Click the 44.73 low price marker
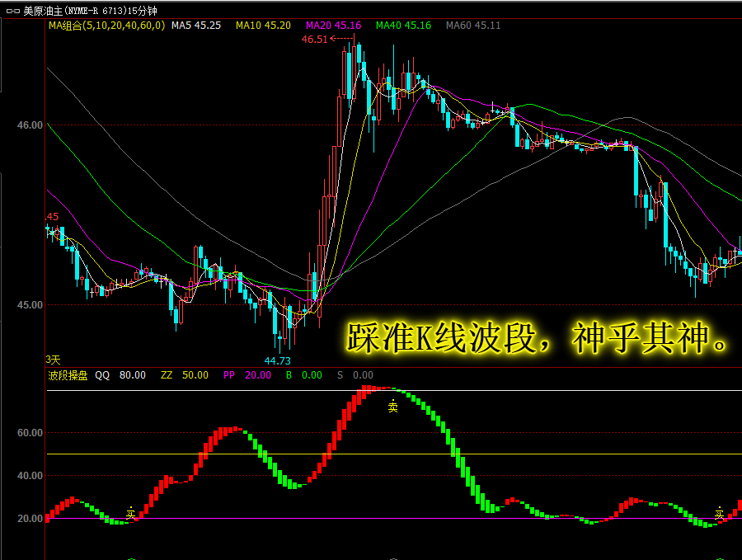Image resolution: width=742 pixels, height=560 pixels. [277, 360]
